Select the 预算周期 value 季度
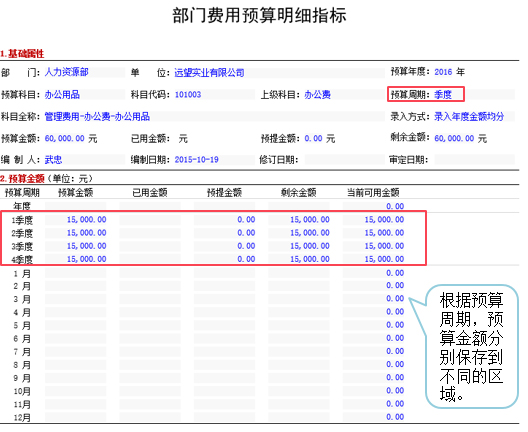 coord(442,95)
